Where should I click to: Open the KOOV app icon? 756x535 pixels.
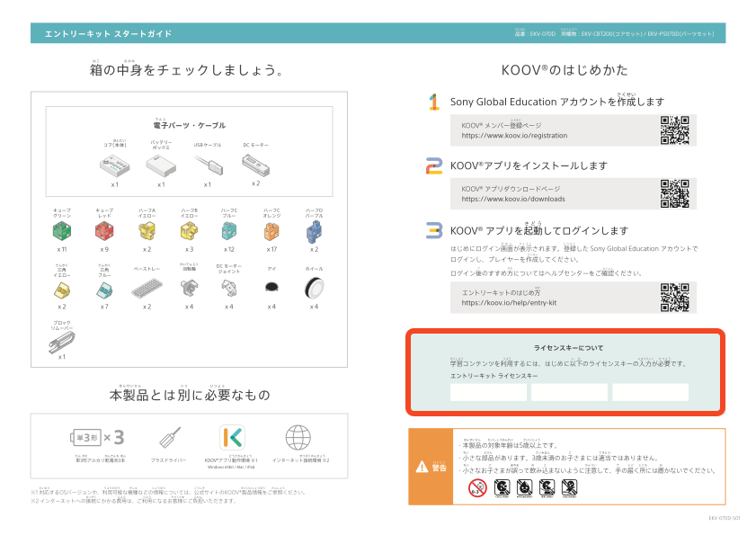[x=232, y=438]
